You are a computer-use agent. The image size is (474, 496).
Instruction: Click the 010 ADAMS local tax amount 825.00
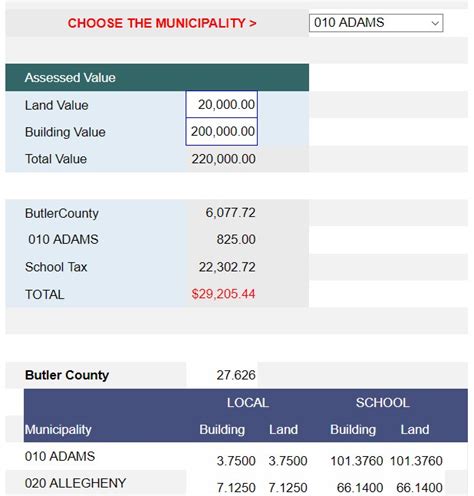pos(236,239)
